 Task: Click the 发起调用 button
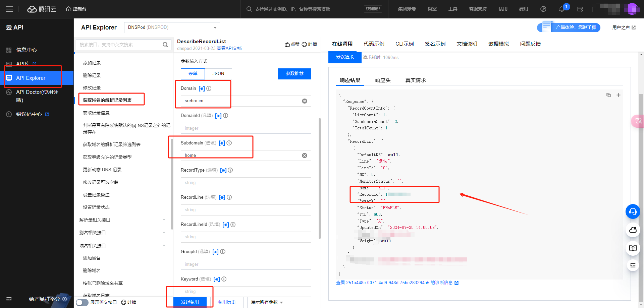pyautogui.click(x=190, y=302)
